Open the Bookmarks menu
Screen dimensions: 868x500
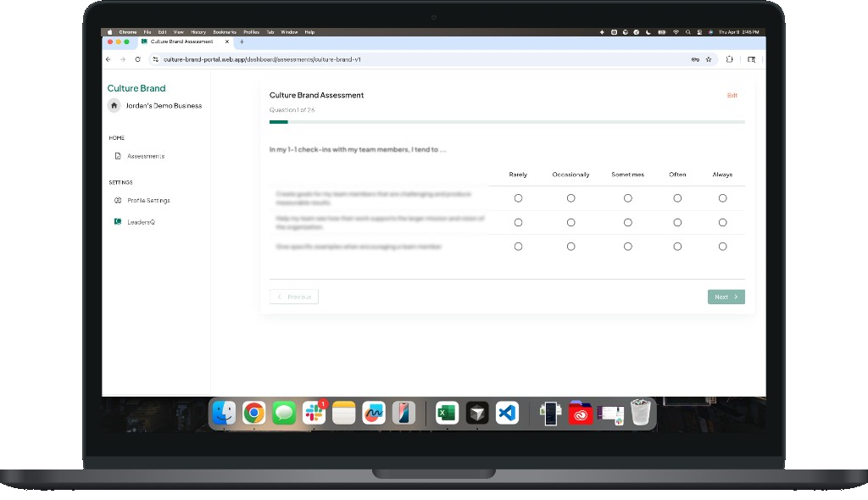[224, 31]
